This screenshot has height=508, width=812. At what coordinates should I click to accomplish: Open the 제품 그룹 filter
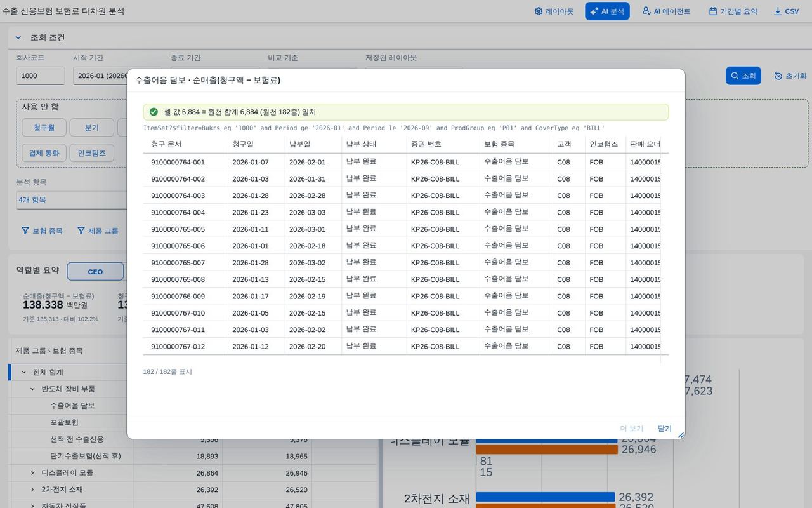(98, 231)
